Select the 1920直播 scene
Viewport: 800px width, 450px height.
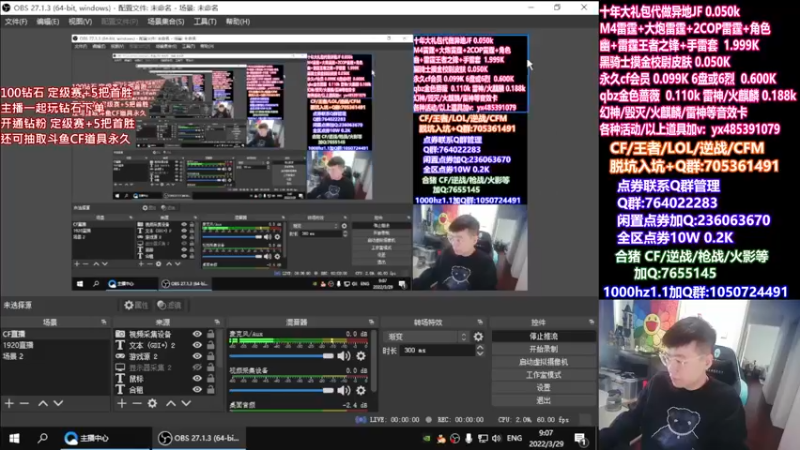pyautogui.click(x=55, y=345)
